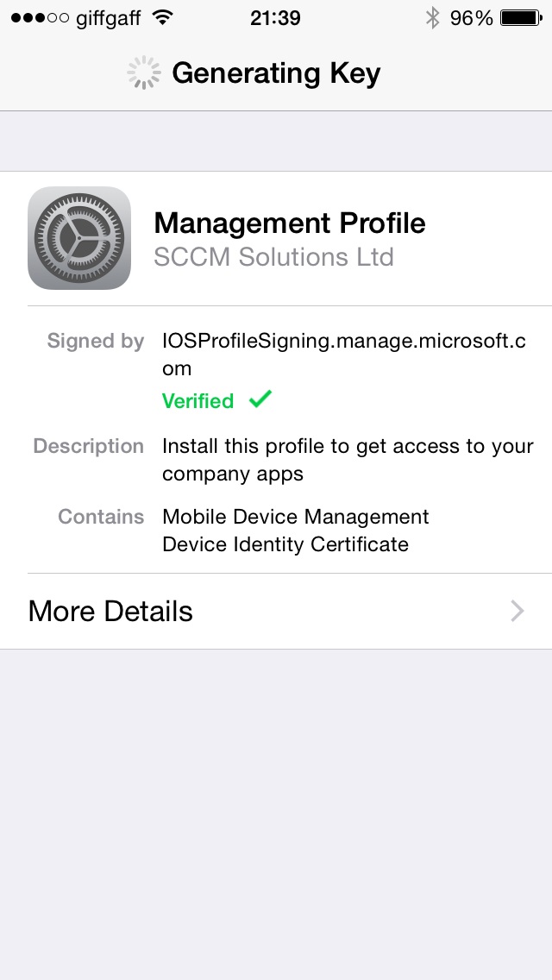Image resolution: width=552 pixels, height=980 pixels.
Task: Tap the Bluetooth status icon
Action: (x=432, y=17)
